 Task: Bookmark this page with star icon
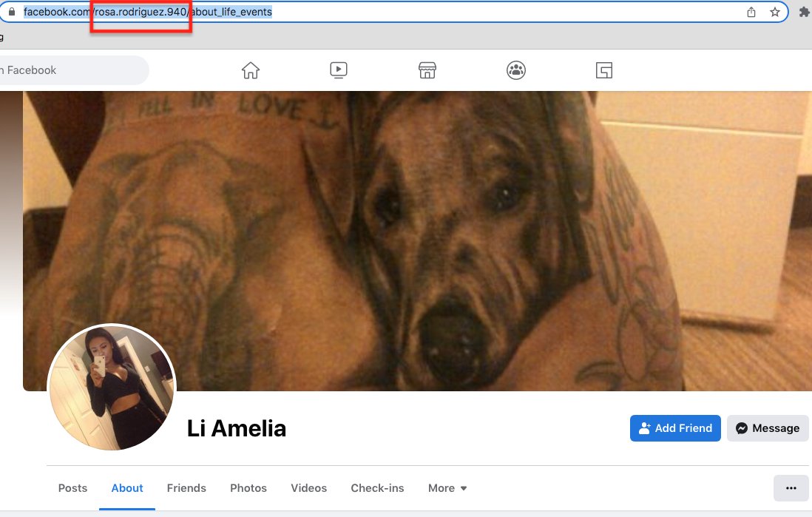(x=775, y=12)
